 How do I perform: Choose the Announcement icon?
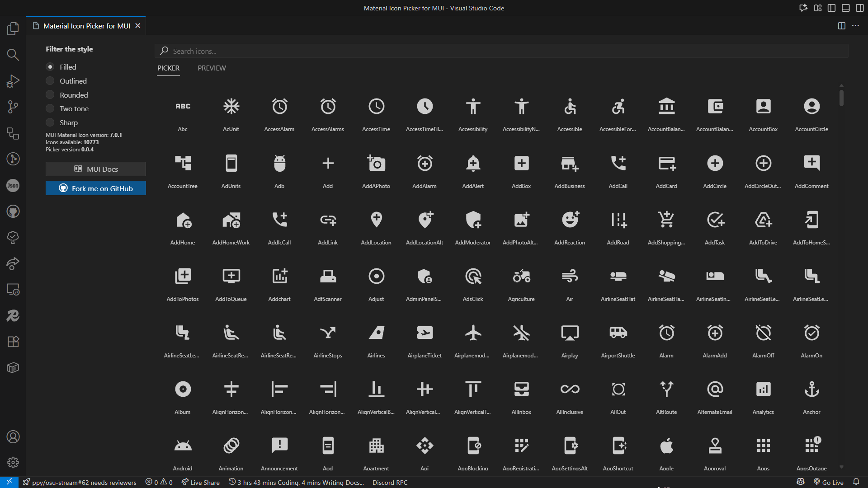coord(279,446)
